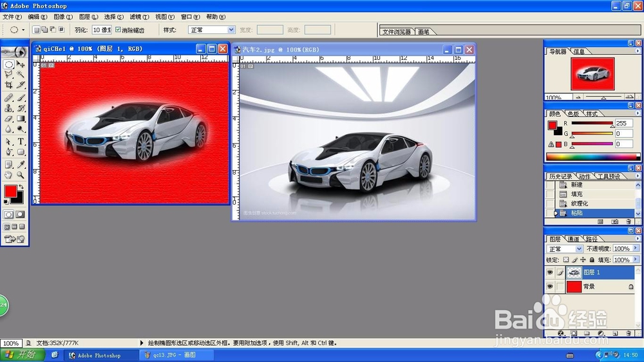Switch to qc13.JPG 画图 taskbar window

[176, 355]
